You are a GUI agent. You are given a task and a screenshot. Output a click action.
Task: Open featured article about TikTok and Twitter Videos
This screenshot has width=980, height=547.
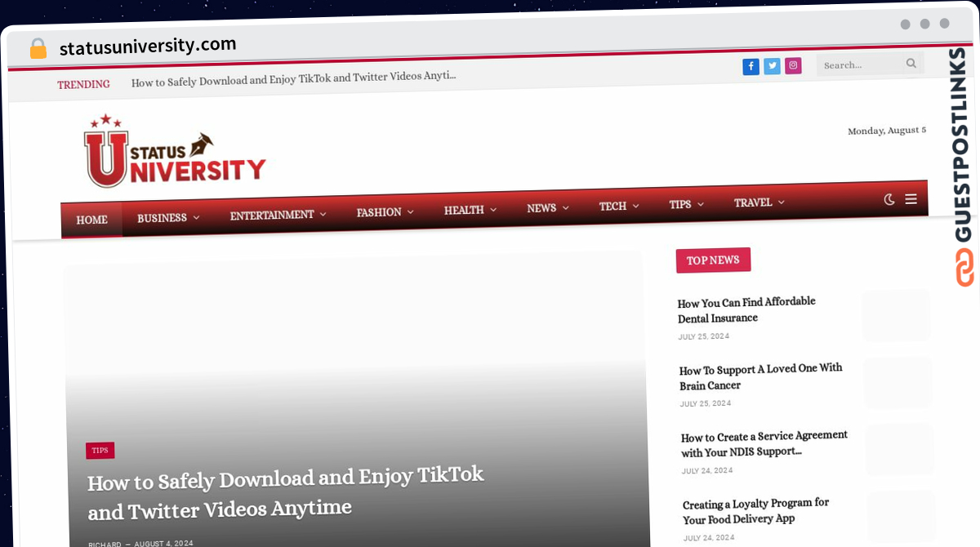[x=286, y=495]
